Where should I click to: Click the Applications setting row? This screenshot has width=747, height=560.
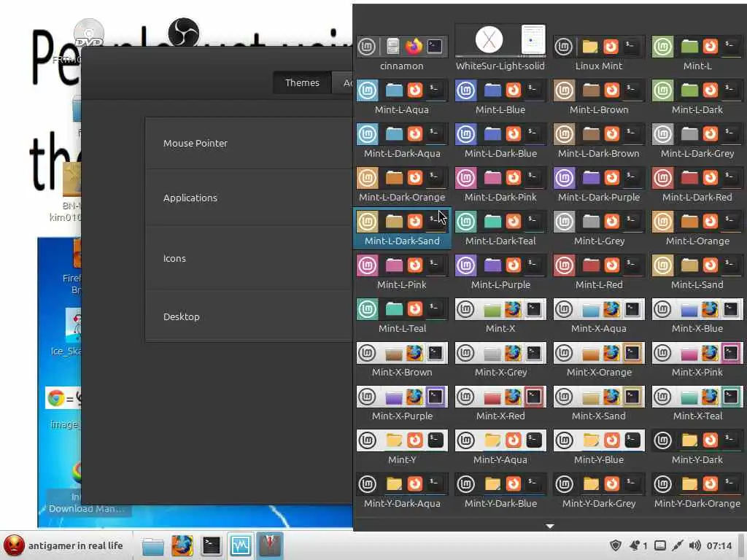click(249, 198)
